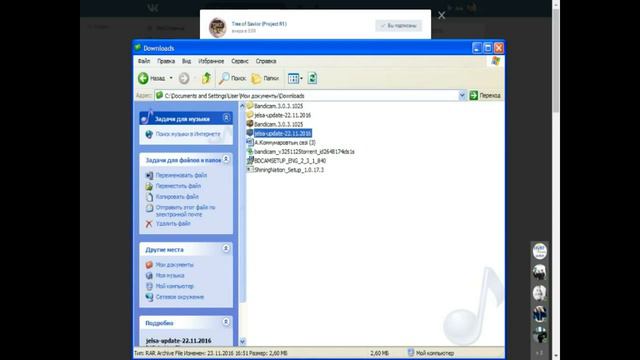The width and height of the screenshot is (640, 360).
Task: Go up one folder level
Action: pos(207,78)
